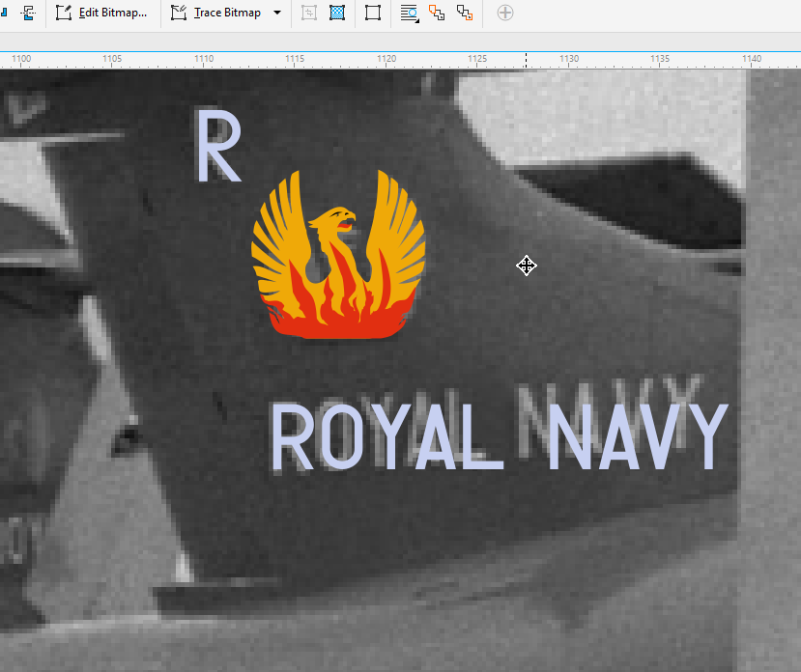Click the plus quick customize button
This screenshot has height=672, width=801.
(505, 13)
